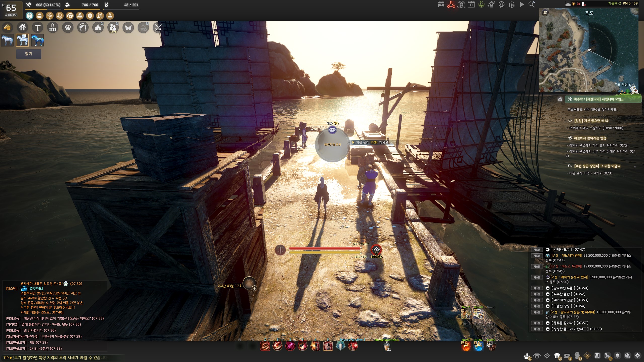The width and height of the screenshot is (644, 362).
Task: Click the crossed swords PvP icon
Action: click(x=158, y=27)
